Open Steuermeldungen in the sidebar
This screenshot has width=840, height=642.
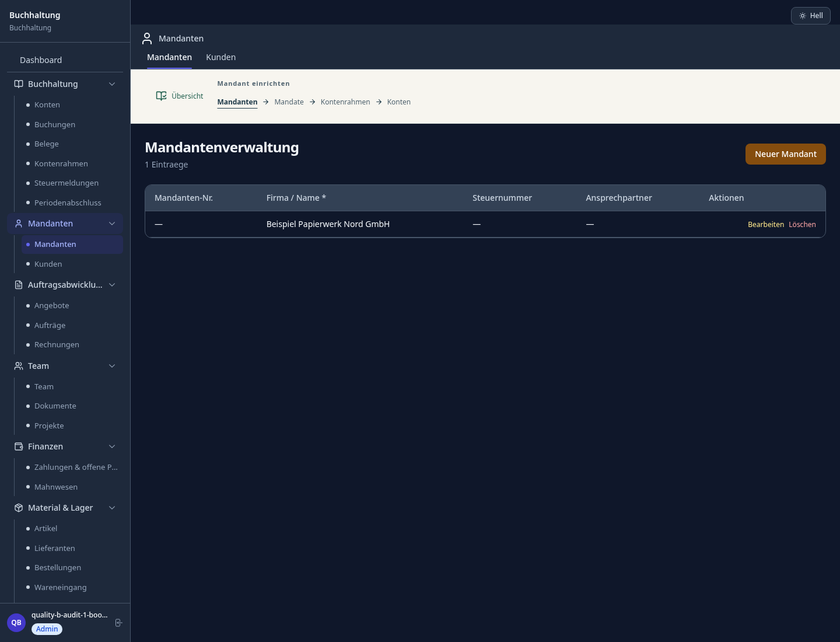[72, 183]
